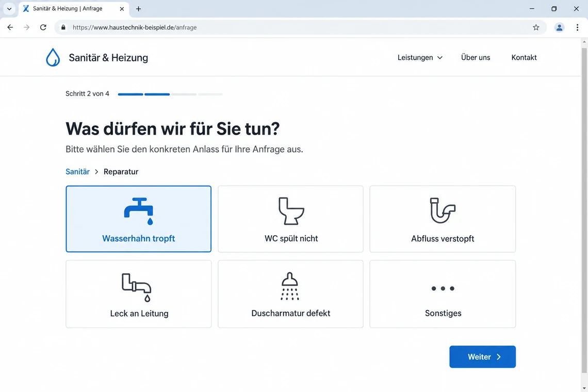Minimize the browser window
The image size is (588, 392).
[x=532, y=9]
